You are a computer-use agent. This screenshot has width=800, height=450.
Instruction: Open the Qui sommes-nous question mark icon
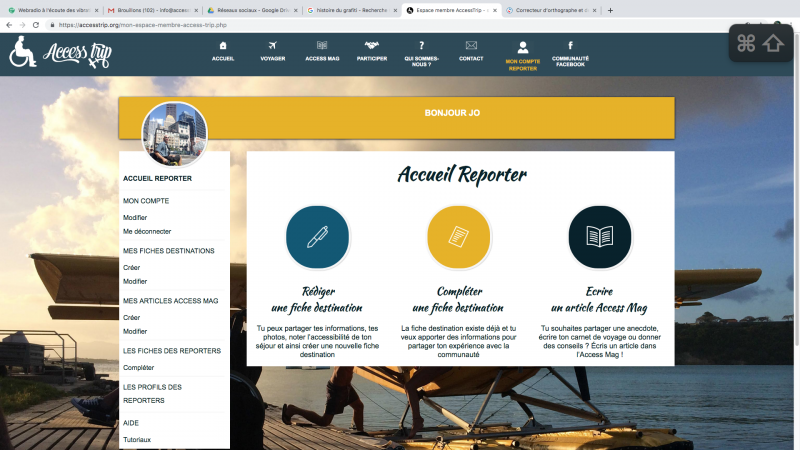tap(422, 46)
